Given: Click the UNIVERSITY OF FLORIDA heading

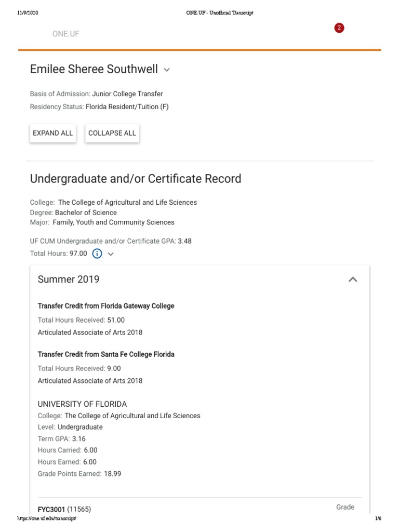Looking at the screenshot, I should click(x=82, y=404).
